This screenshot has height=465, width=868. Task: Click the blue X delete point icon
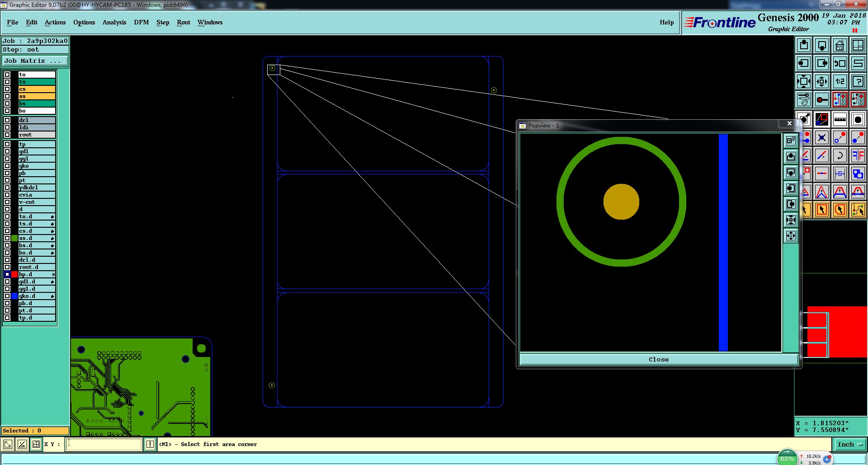click(822, 138)
